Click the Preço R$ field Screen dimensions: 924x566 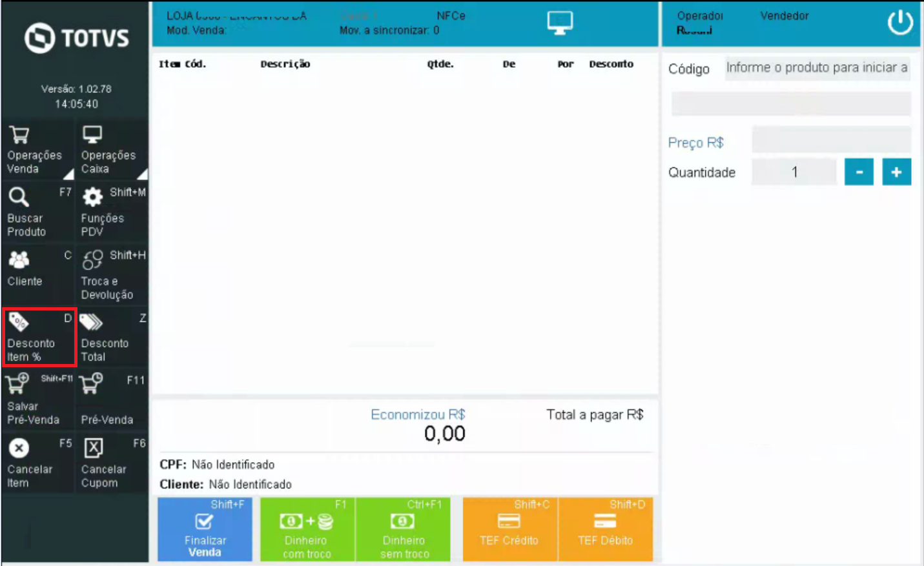tap(832, 140)
